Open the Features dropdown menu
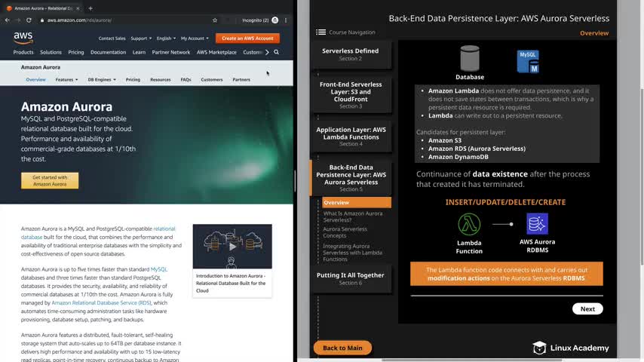644x362 pixels. click(x=66, y=80)
